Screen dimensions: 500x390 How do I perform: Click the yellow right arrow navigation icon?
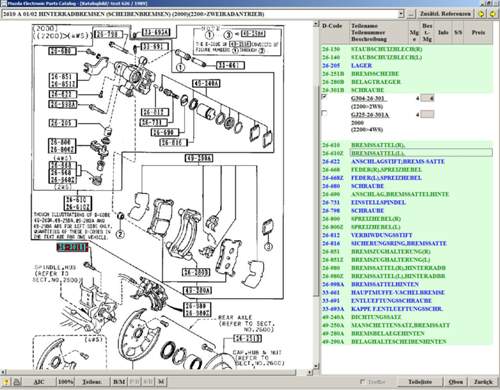pyautogui.click(x=481, y=14)
